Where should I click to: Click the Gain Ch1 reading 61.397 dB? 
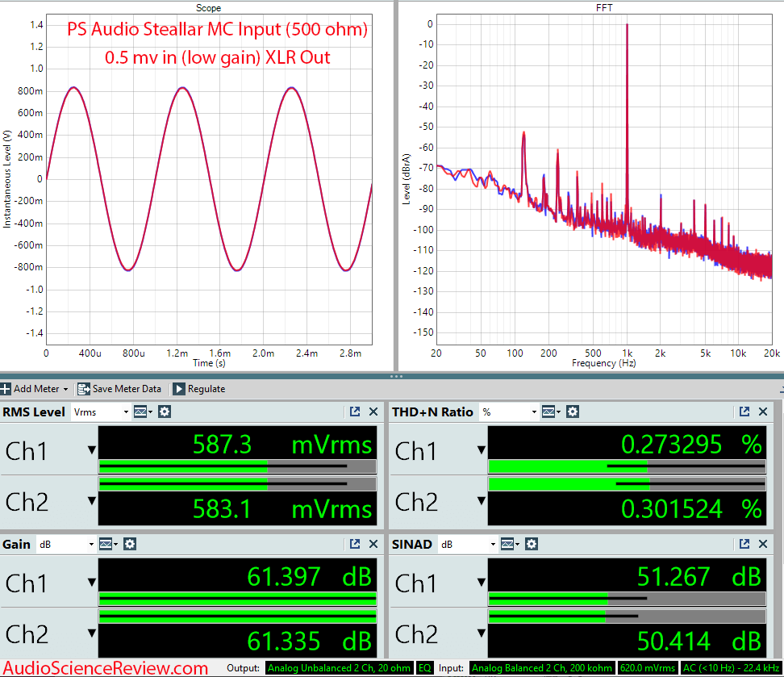pos(310,576)
